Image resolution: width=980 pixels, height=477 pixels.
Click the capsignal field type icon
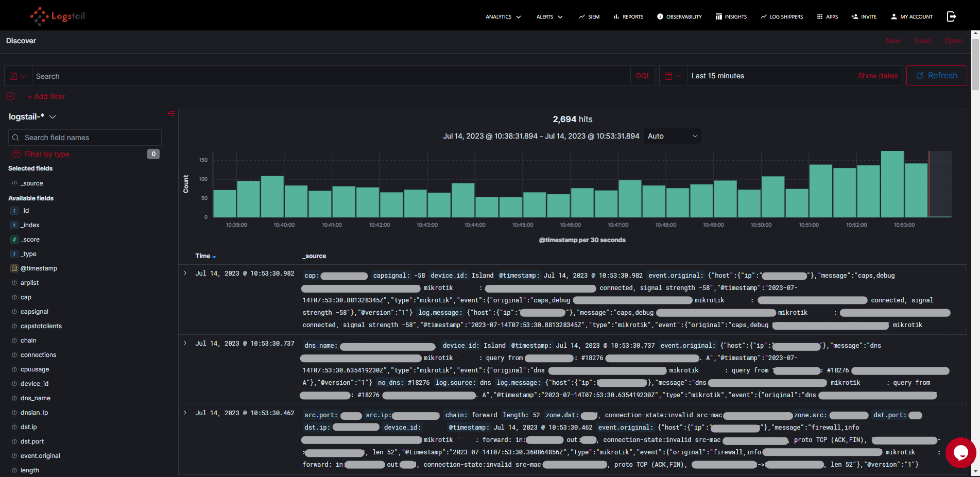coord(14,312)
